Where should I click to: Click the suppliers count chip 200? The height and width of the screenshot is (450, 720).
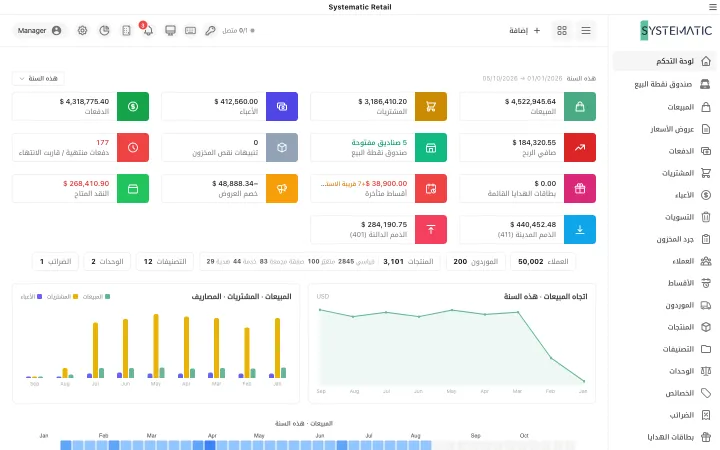coord(475,262)
